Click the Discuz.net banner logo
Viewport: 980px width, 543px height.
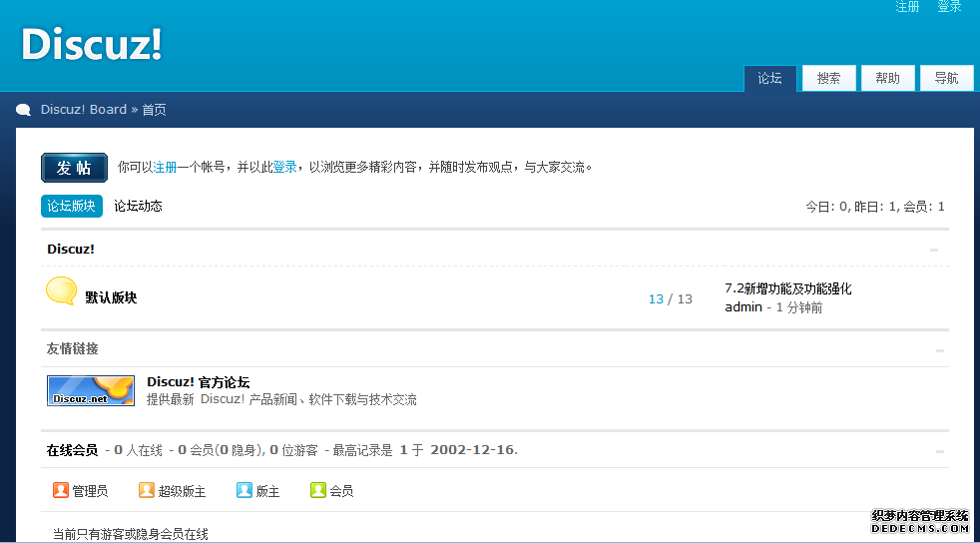[x=91, y=390]
